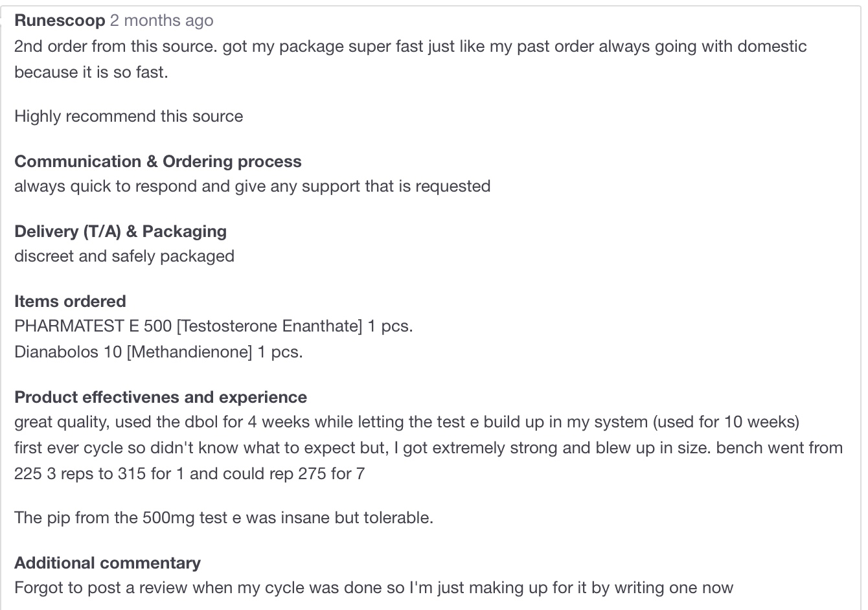Click the 'Delivery (T/A) & Packaging' heading

[x=120, y=231]
